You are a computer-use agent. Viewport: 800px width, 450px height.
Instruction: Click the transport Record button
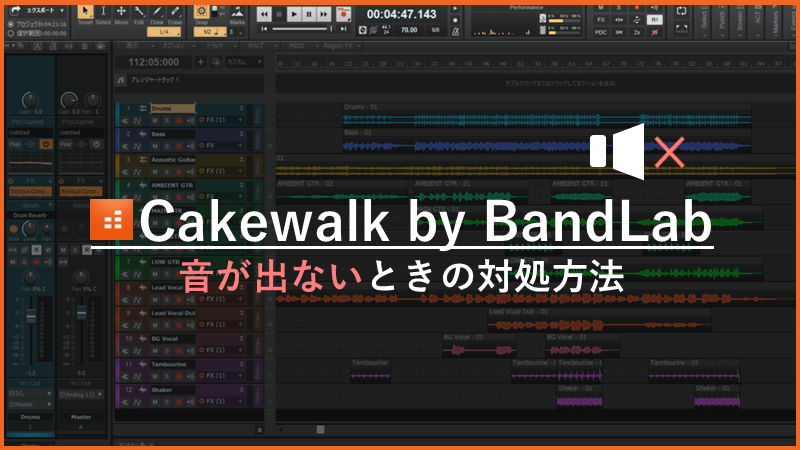[343, 14]
